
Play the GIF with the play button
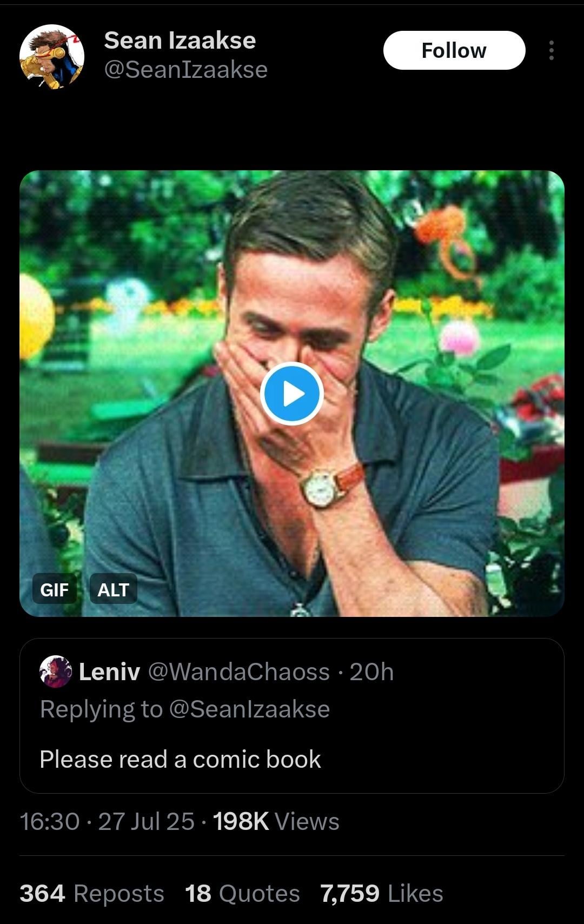click(x=292, y=394)
